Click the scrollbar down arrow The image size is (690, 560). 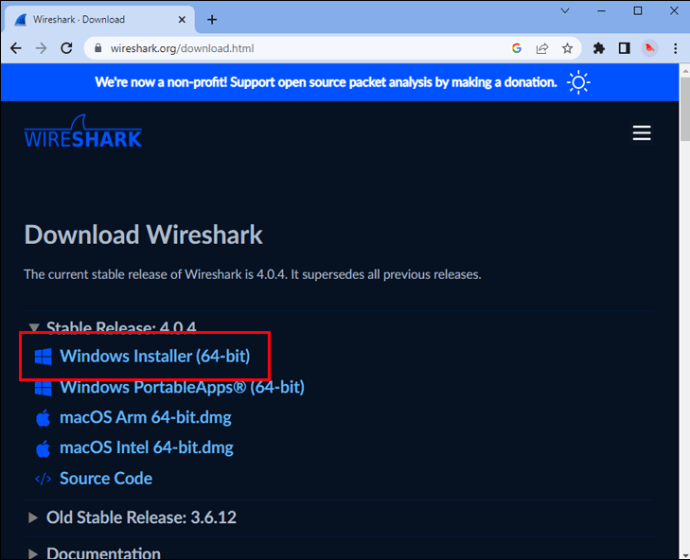685,554
